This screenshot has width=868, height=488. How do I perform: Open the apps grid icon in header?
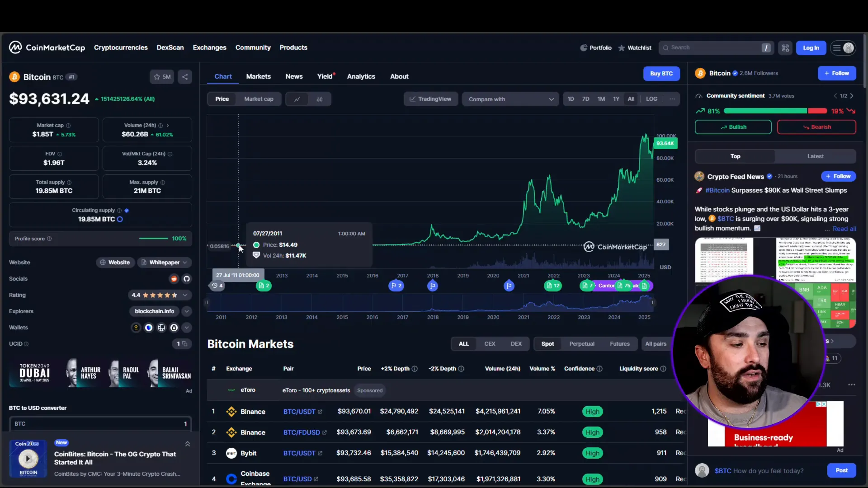pyautogui.click(x=785, y=48)
